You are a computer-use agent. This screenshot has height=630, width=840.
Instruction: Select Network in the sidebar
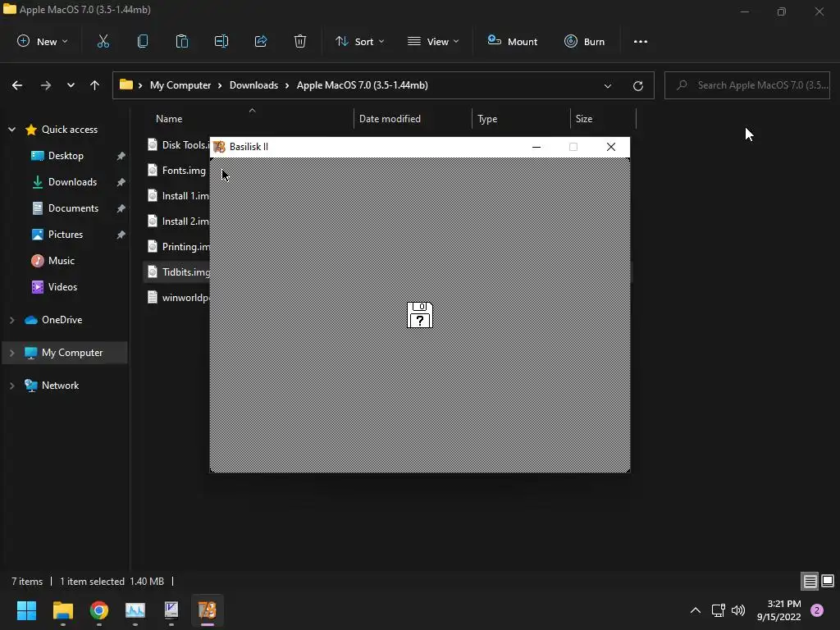(x=60, y=386)
